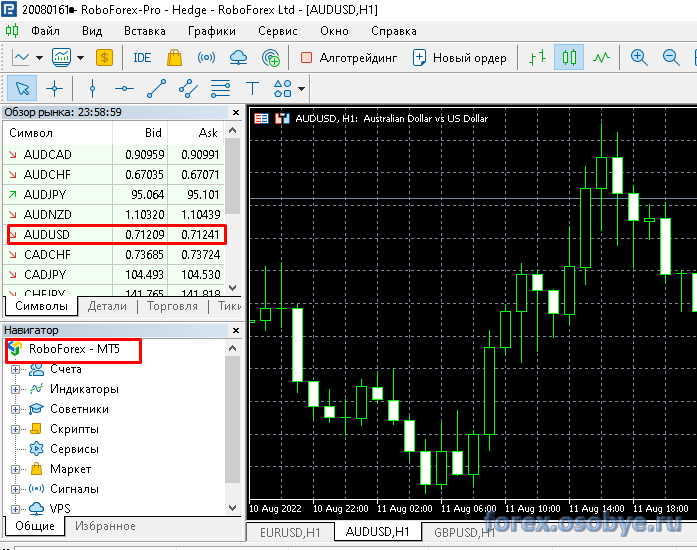The width and height of the screenshot is (697, 550).
Task: Open the chart type line icon
Action: [x=21, y=57]
